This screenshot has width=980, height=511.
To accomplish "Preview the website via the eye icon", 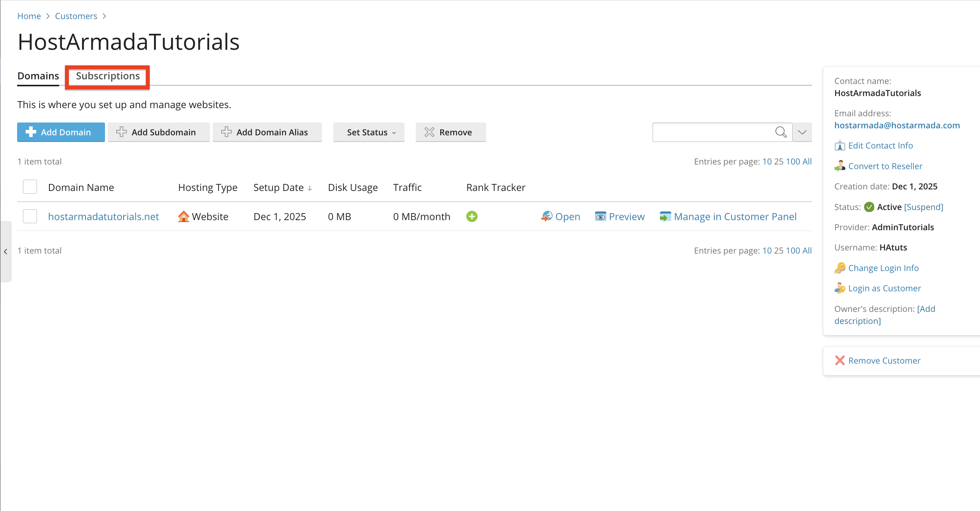I will click(600, 217).
